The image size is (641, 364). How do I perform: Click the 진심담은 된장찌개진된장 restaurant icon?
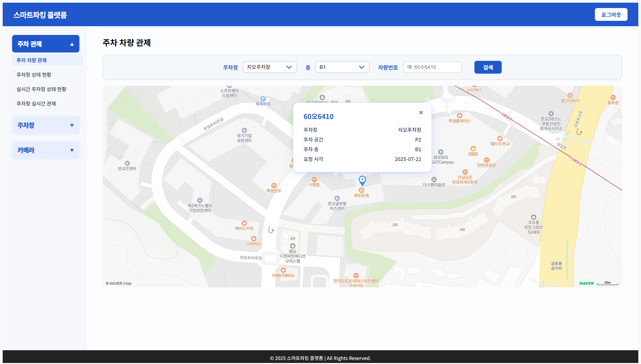click(x=465, y=172)
